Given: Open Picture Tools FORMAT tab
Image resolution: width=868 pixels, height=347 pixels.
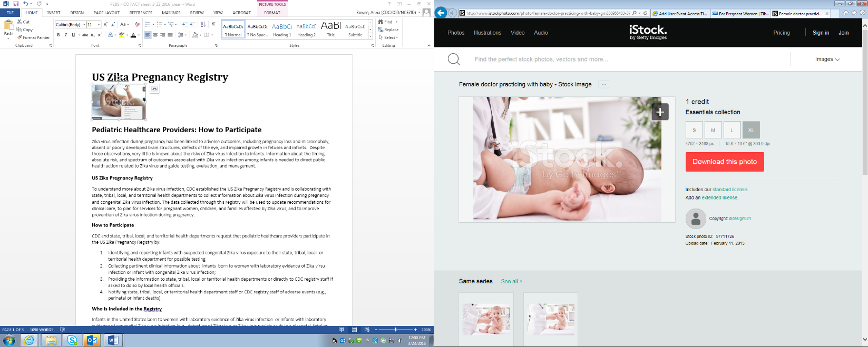Looking at the screenshot, I should click(x=272, y=13).
